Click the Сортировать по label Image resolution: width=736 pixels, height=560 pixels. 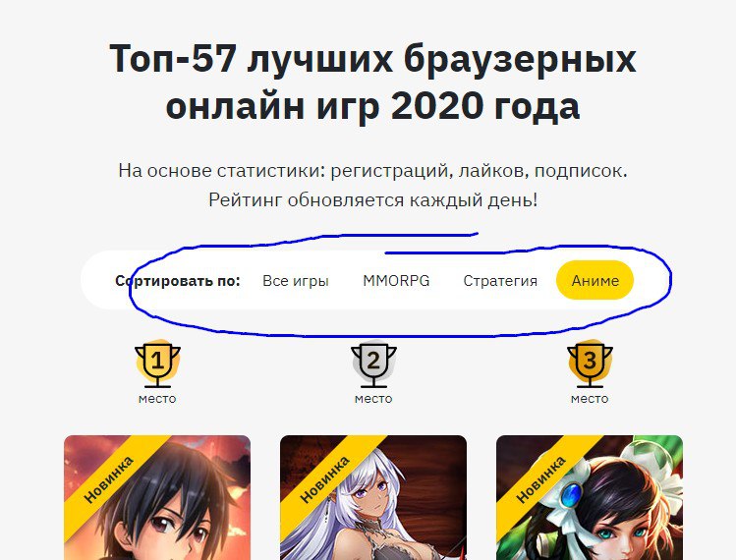point(178,281)
